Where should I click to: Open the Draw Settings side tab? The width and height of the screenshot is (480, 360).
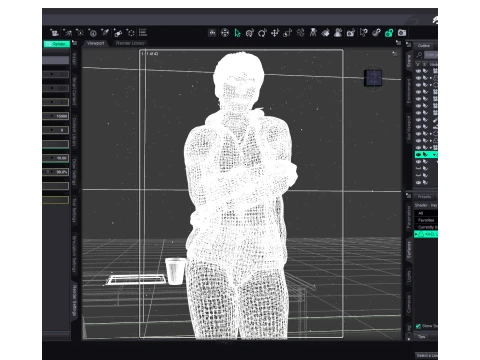tap(75, 172)
